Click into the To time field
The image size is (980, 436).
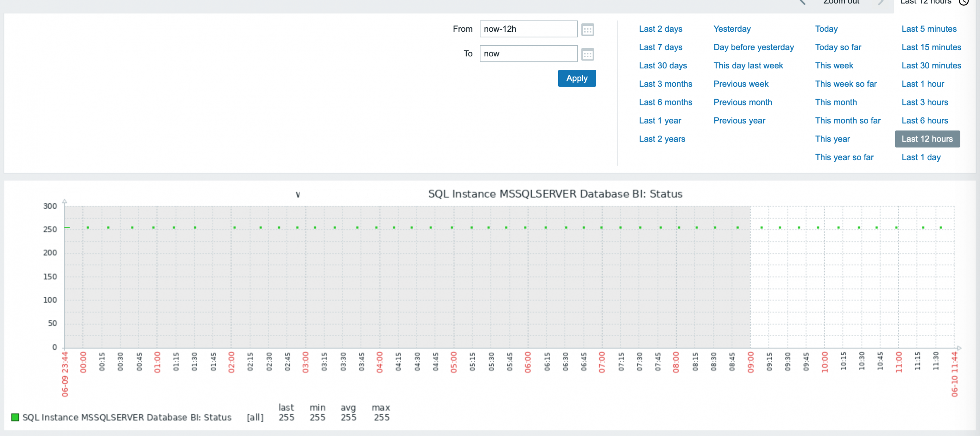pos(528,54)
